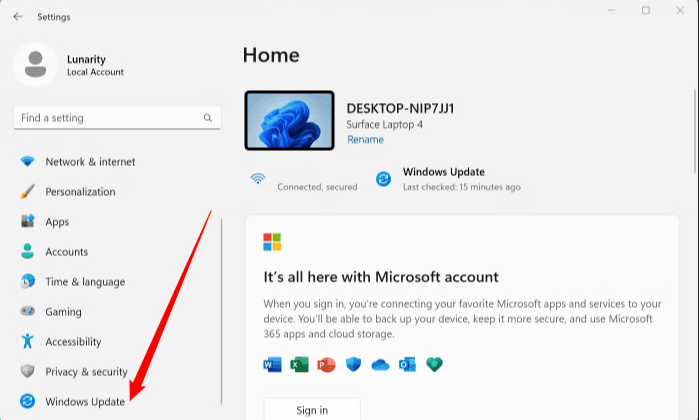699x420 pixels.
Task: Select Privacy & security
Action: click(x=86, y=371)
